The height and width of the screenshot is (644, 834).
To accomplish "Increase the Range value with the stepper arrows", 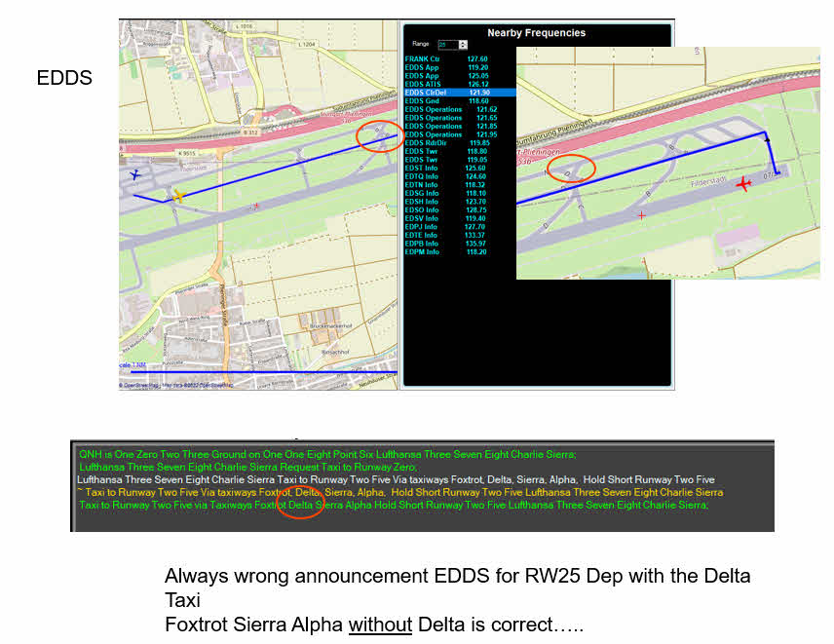I will click(x=463, y=43).
